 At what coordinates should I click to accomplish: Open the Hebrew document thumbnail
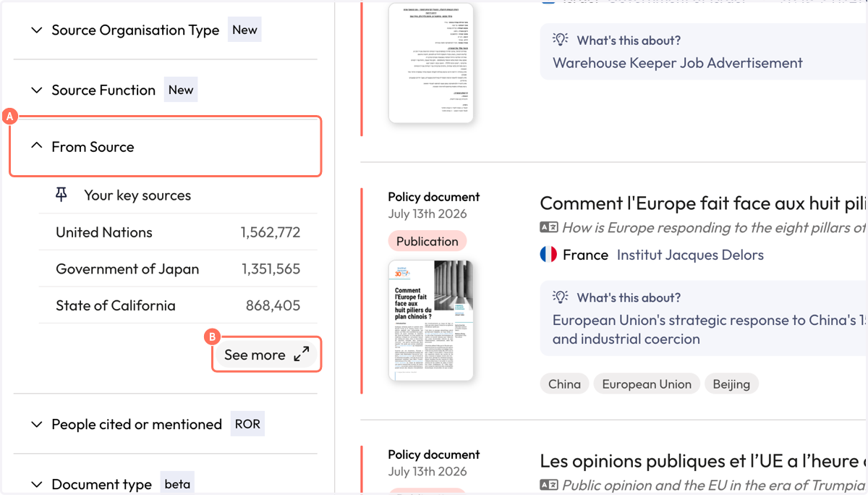pos(430,62)
